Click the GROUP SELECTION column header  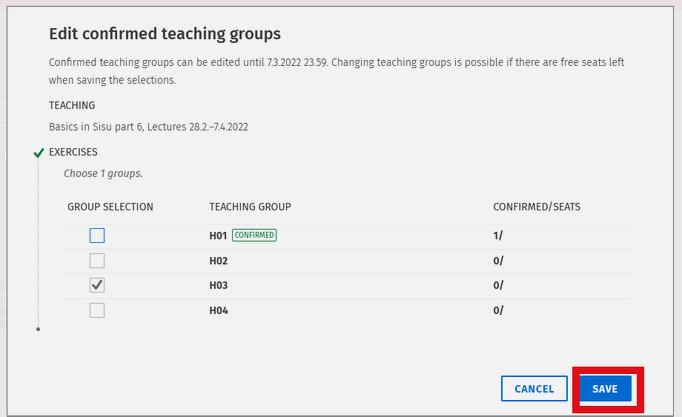(x=110, y=207)
